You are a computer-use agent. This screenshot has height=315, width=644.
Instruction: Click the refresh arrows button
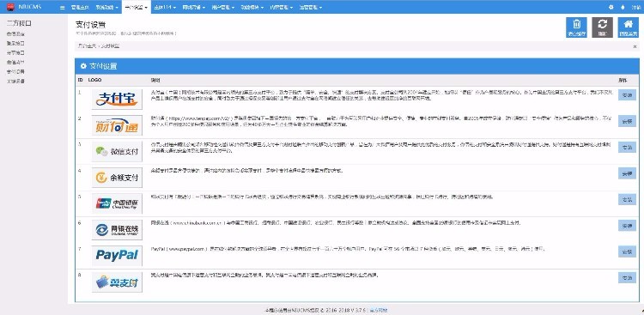pos(602,27)
